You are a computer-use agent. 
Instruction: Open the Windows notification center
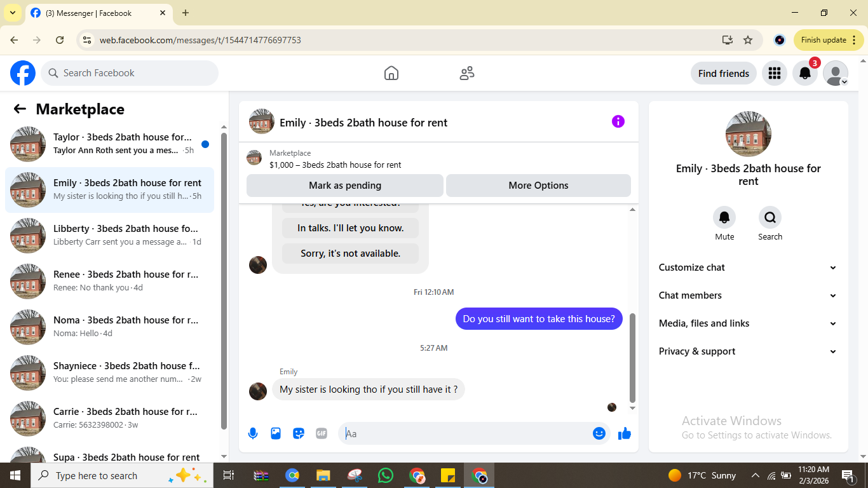coord(848,475)
